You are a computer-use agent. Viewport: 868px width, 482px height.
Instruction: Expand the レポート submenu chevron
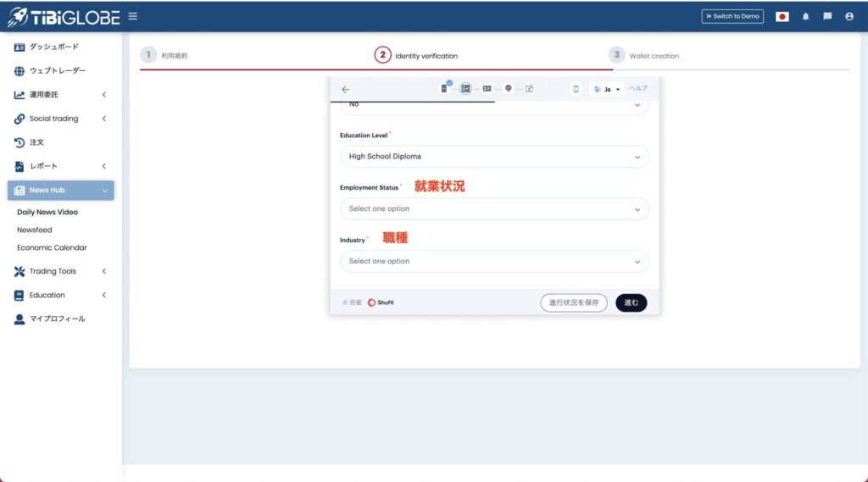(x=104, y=166)
